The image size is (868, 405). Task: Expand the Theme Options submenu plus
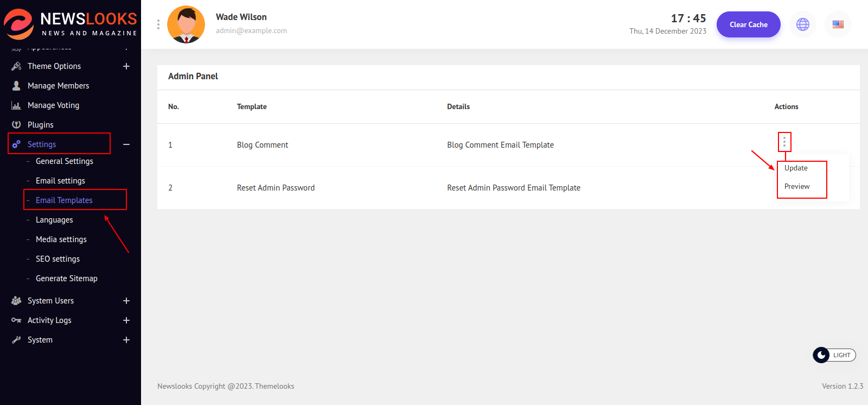[x=126, y=66]
